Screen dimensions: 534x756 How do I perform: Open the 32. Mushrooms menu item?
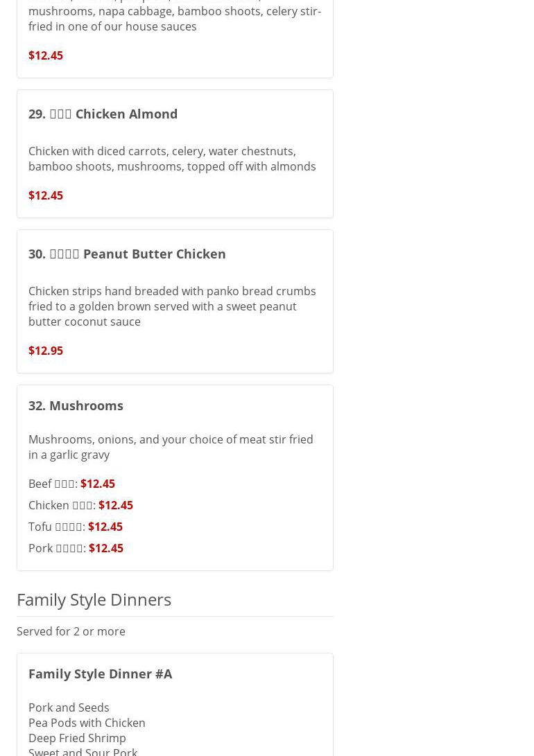(76, 405)
